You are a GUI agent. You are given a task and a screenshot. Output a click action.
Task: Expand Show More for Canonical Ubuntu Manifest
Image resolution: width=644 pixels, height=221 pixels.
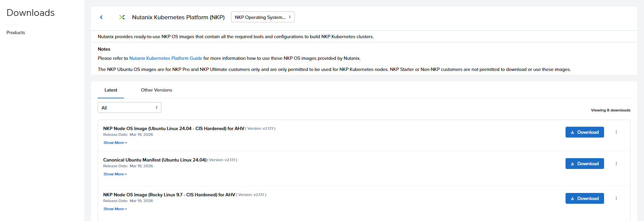pyautogui.click(x=115, y=174)
